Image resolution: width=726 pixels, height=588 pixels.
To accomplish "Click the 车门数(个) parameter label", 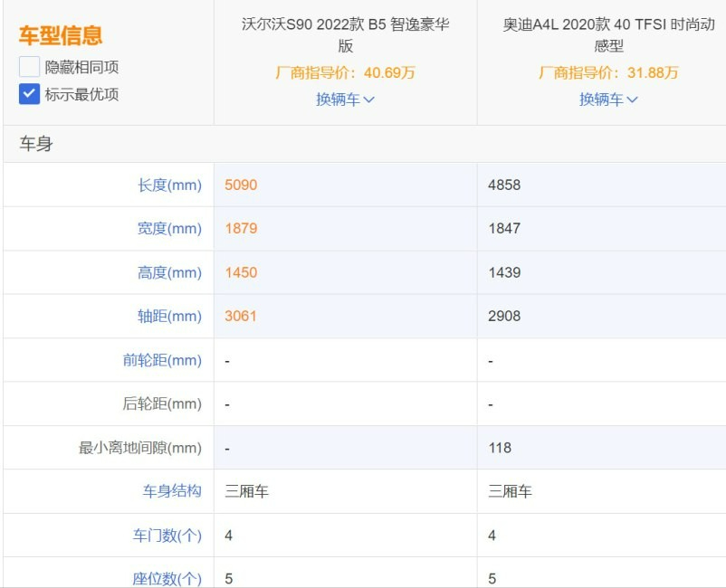I will [167, 536].
